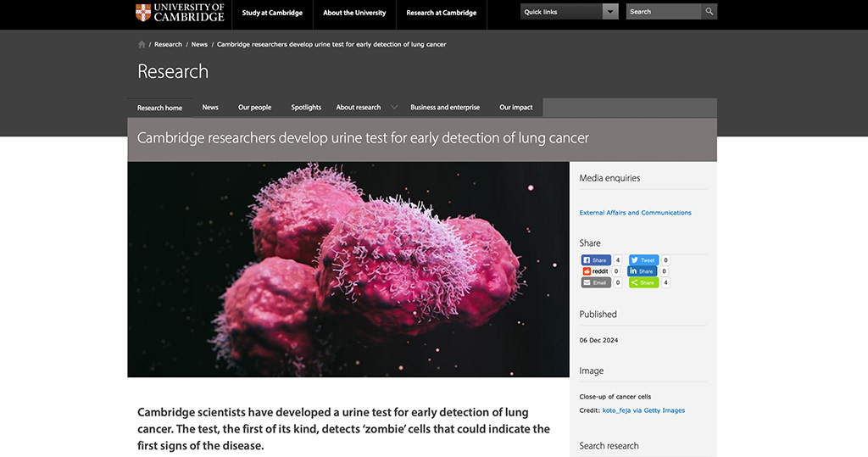Click the search magnifier icon
Viewport: 868px width, 457px height.
[709, 12]
